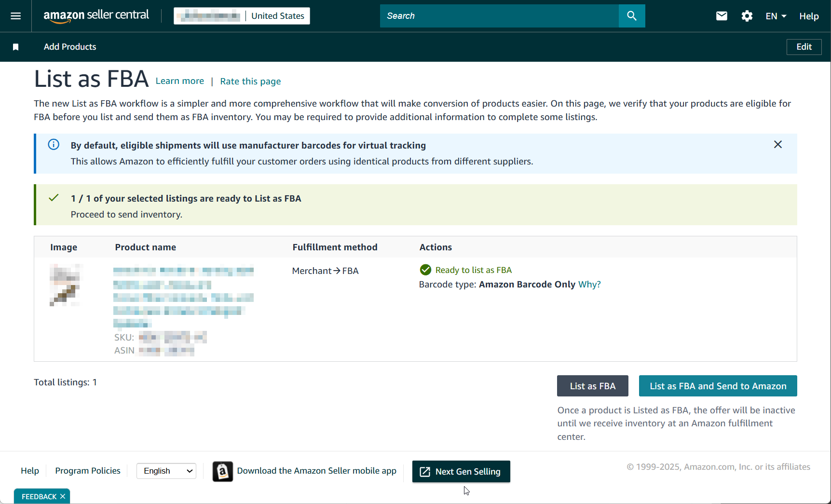Click the Amazon Seller Central logo

pos(96,16)
